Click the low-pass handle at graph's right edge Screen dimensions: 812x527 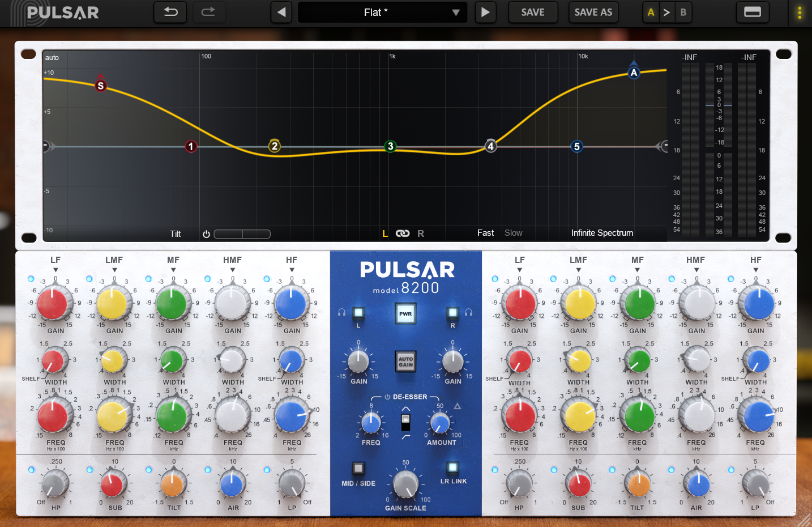coord(663,146)
